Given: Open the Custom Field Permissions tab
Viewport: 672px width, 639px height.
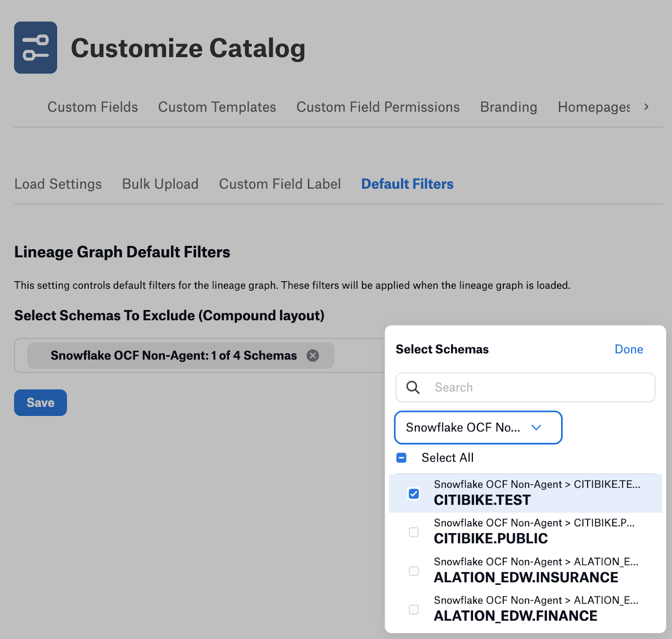Looking at the screenshot, I should coord(378,107).
